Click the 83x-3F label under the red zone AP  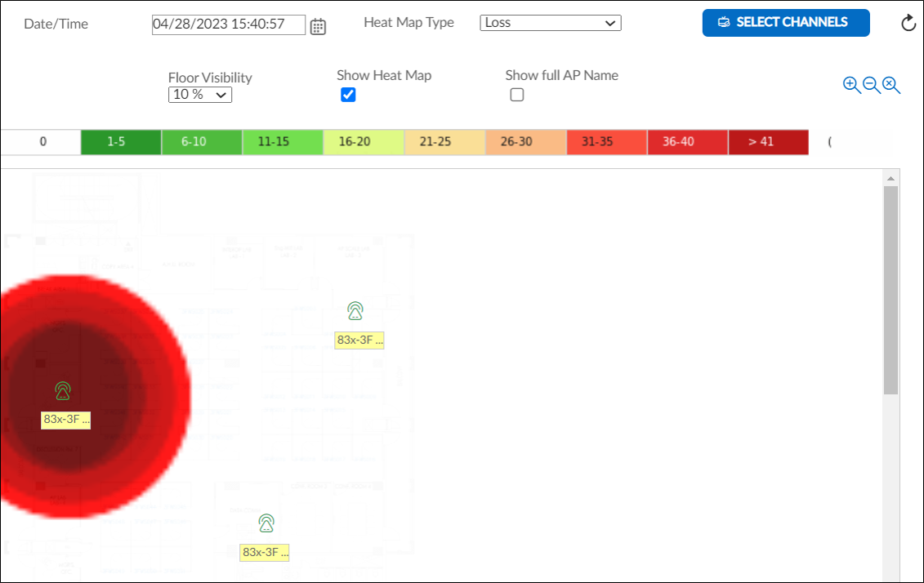click(65, 420)
